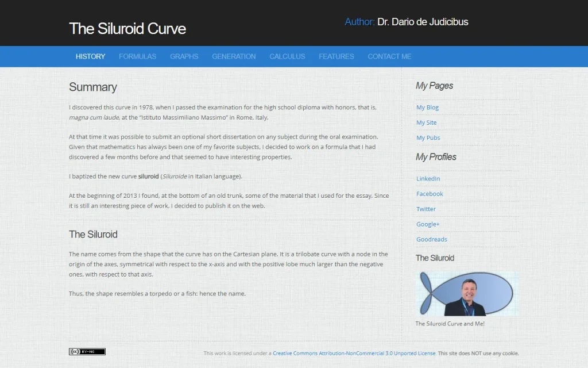
Task: Click The Siluroid sidebar heading
Action: click(435, 258)
